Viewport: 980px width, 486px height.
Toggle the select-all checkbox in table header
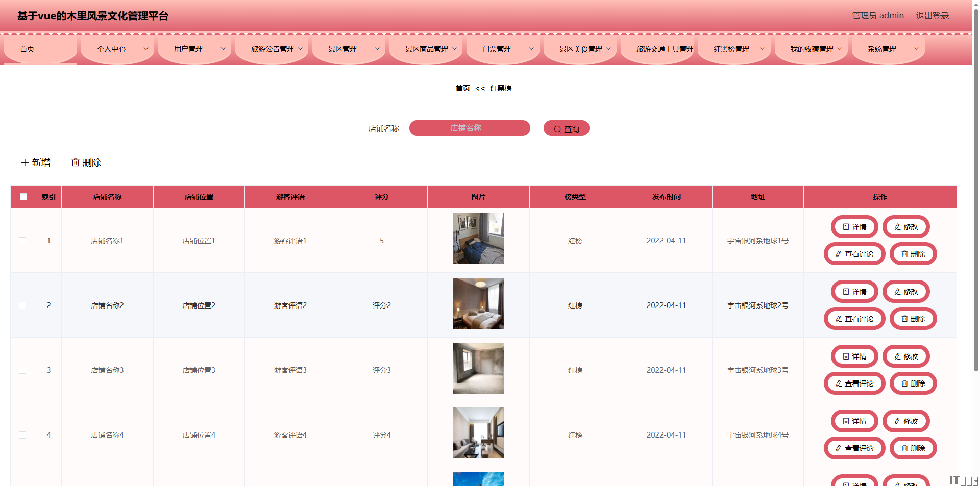click(23, 197)
